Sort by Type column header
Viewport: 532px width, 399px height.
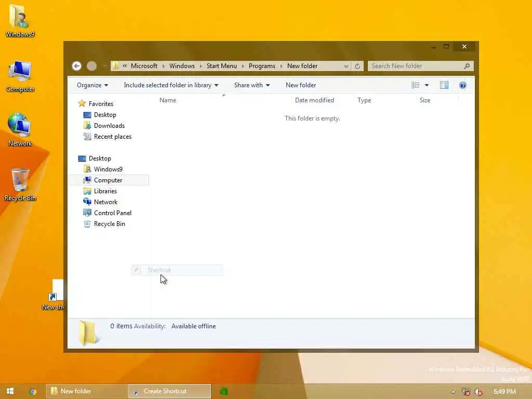(x=364, y=100)
